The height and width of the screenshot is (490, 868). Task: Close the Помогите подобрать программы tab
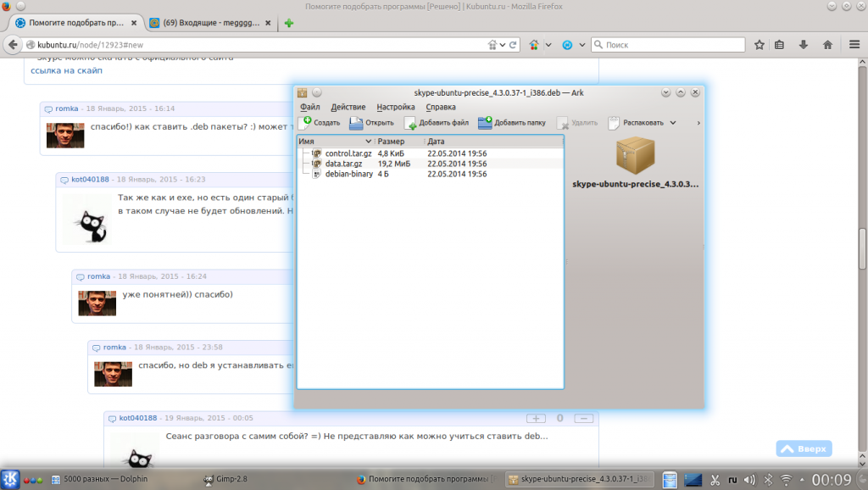click(x=134, y=23)
